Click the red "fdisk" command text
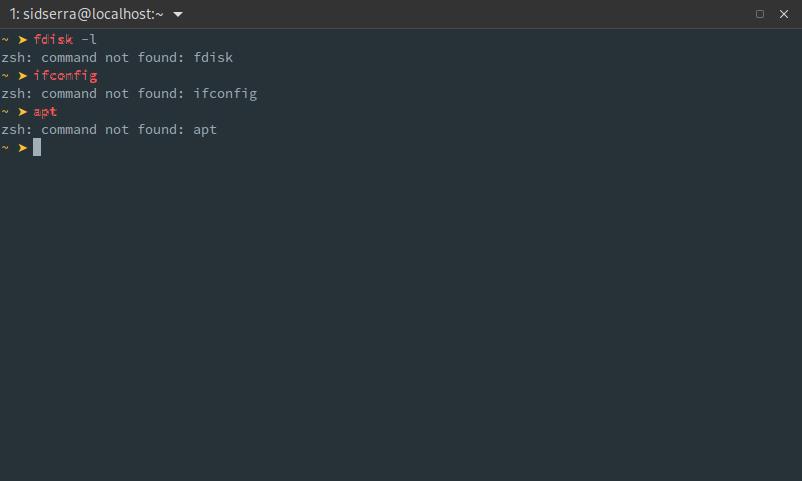The image size is (802, 481). pos(53,40)
